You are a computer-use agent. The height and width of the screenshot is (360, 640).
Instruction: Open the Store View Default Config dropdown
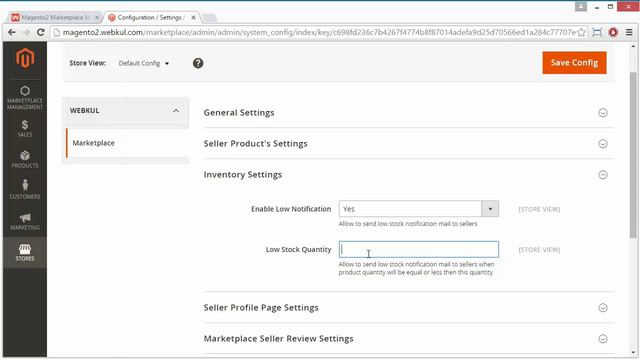(144, 63)
